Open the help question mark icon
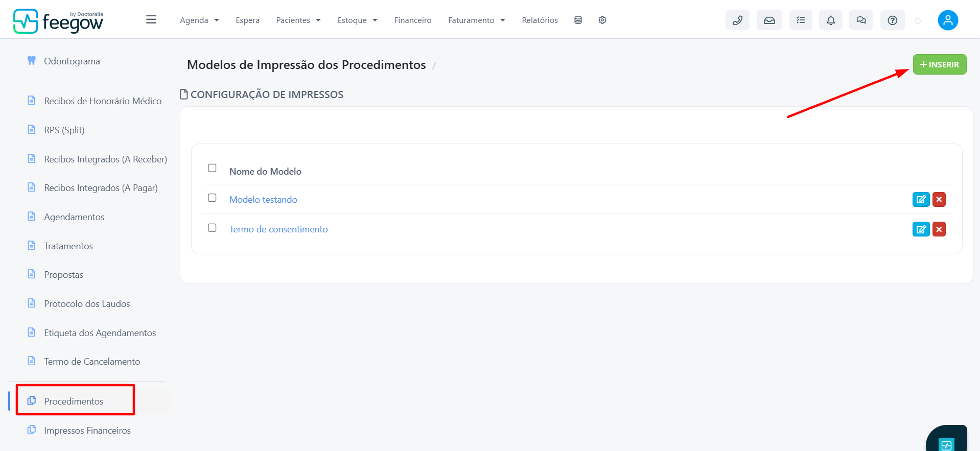 (x=893, y=20)
